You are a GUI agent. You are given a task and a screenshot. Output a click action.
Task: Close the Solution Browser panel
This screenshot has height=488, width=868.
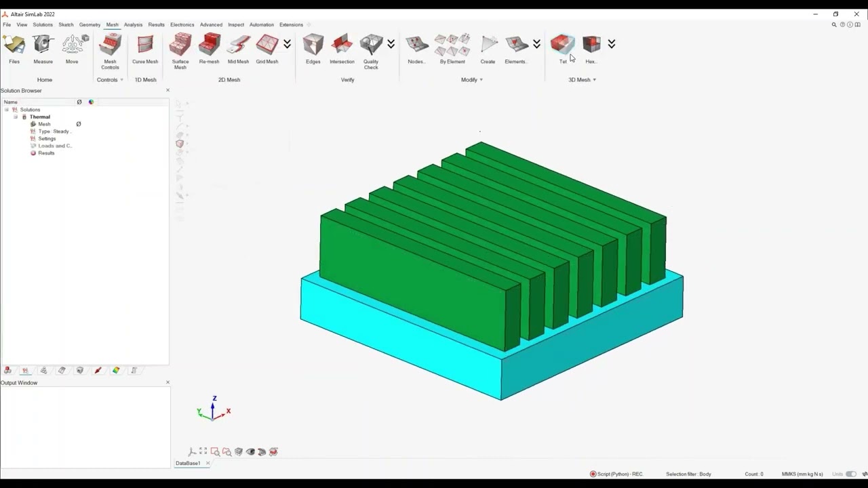pos(167,90)
